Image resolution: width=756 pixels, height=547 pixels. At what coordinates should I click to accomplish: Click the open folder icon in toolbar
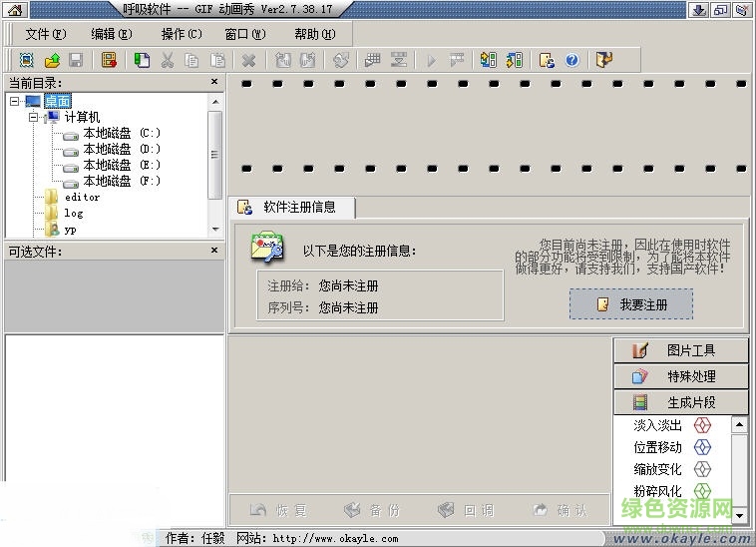tap(53, 60)
